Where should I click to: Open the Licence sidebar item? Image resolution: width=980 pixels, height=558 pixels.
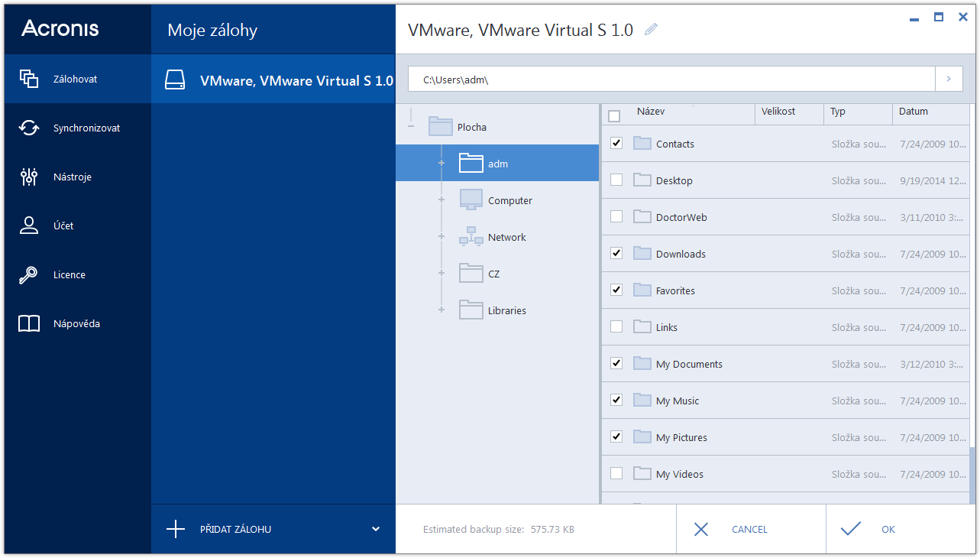coord(78,274)
